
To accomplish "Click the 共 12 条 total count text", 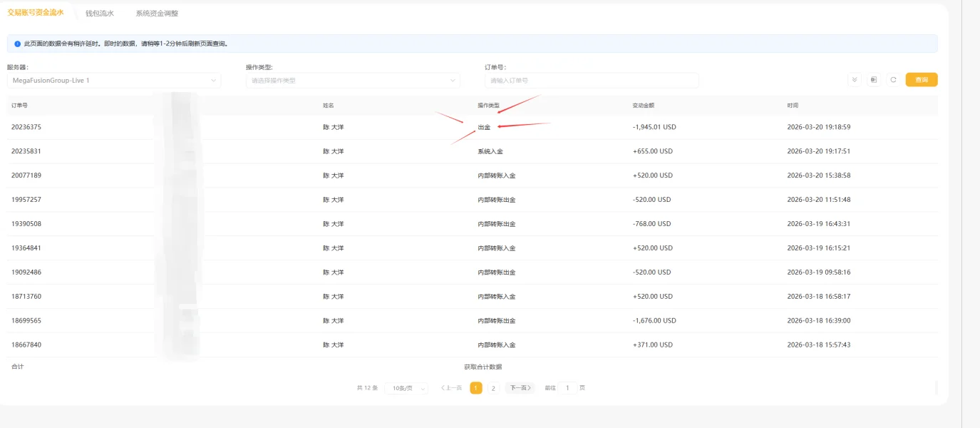I will [367, 388].
